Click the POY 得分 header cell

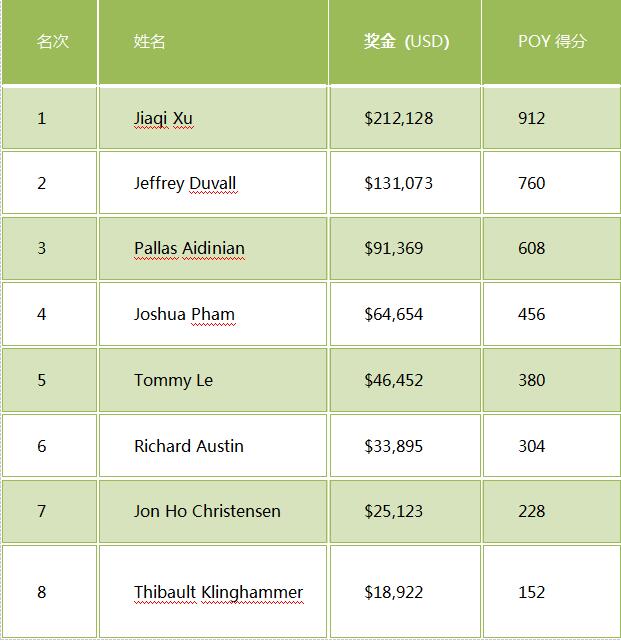point(552,42)
